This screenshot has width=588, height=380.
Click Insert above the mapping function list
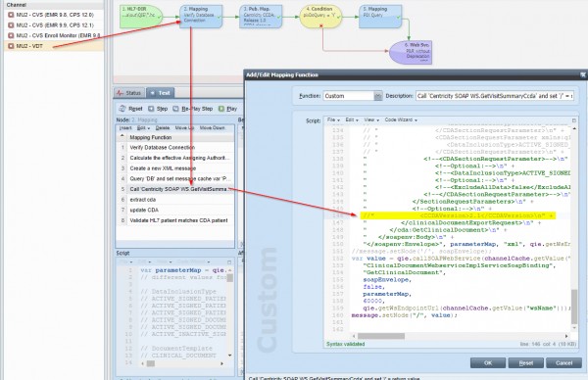coord(125,128)
